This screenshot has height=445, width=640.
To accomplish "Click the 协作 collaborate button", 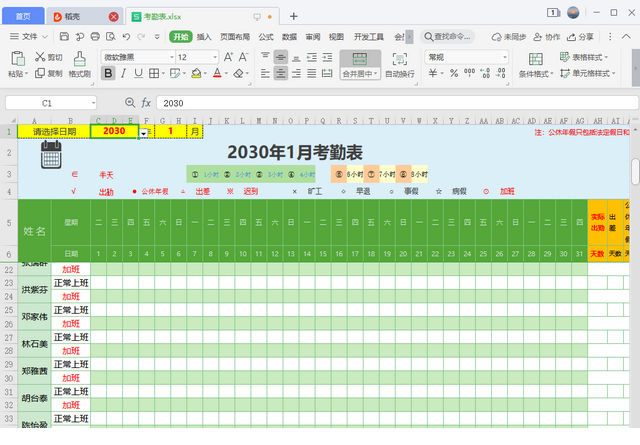I will [547, 37].
